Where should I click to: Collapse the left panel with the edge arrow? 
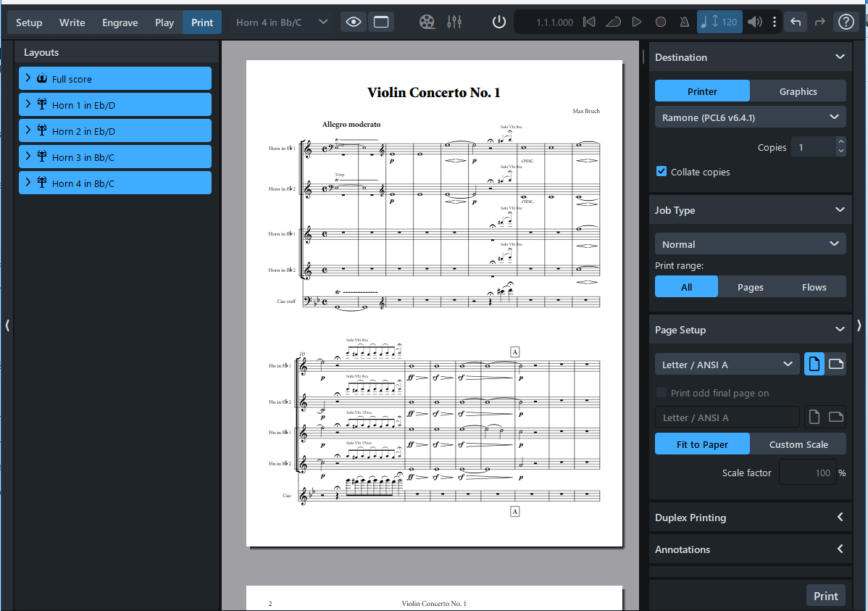(7, 325)
